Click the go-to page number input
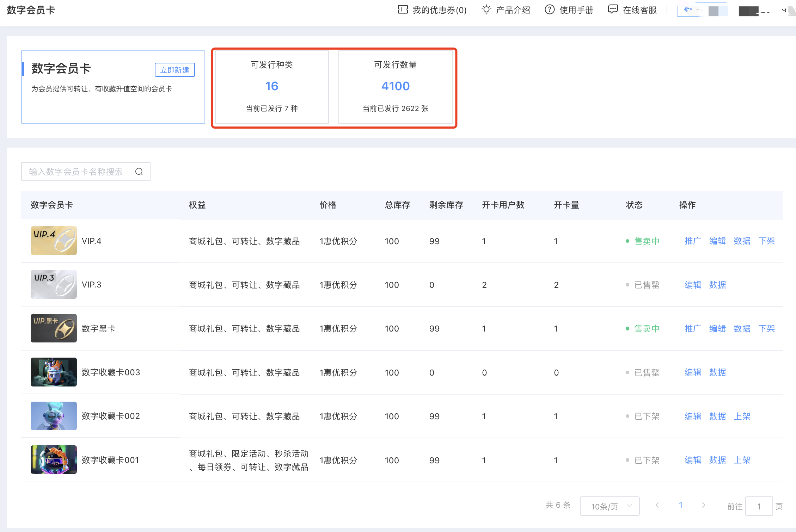The height and width of the screenshot is (532, 796). [759, 506]
